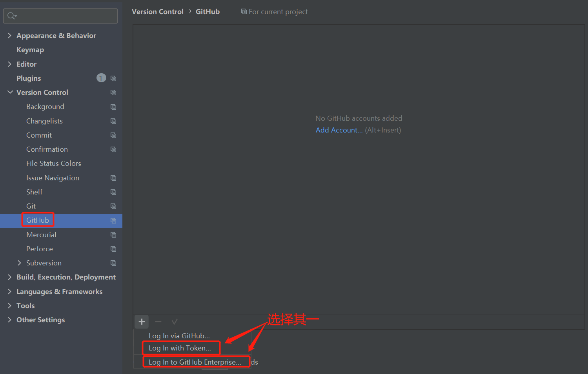This screenshot has width=588, height=374.
Task: Open Git settings
Action: click(31, 206)
